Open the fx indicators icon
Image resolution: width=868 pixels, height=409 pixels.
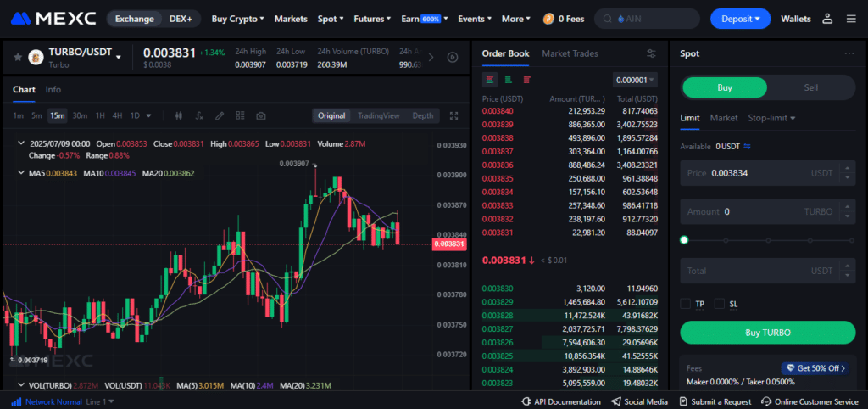[199, 116]
